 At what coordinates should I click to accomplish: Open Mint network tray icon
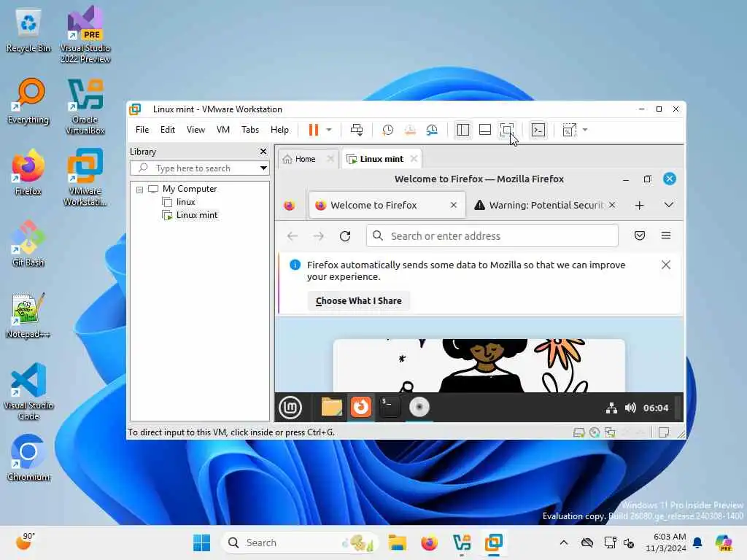point(612,408)
